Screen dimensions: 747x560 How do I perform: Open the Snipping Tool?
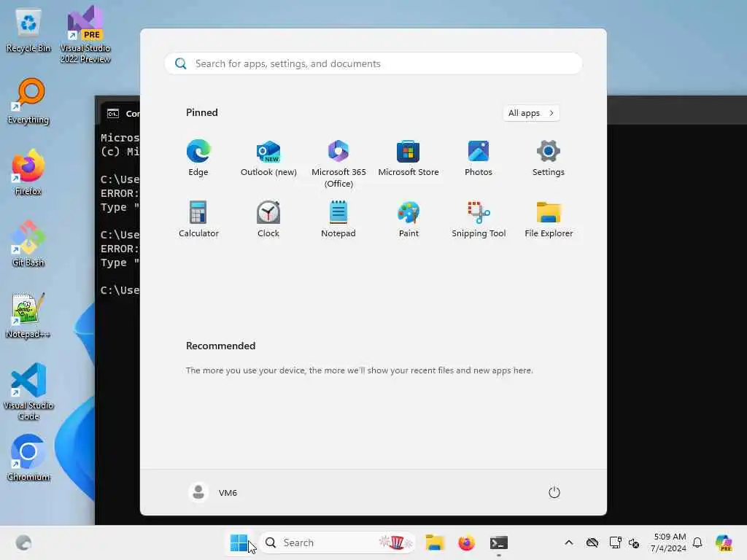(x=479, y=219)
